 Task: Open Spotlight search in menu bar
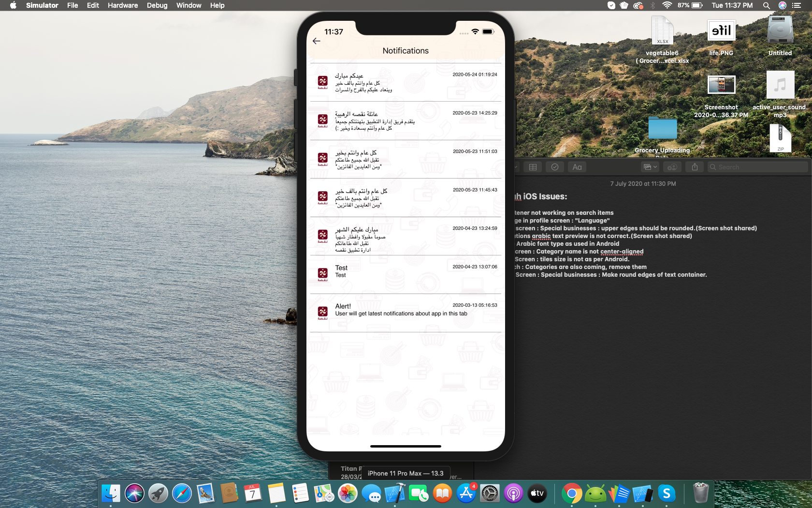point(766,5)
